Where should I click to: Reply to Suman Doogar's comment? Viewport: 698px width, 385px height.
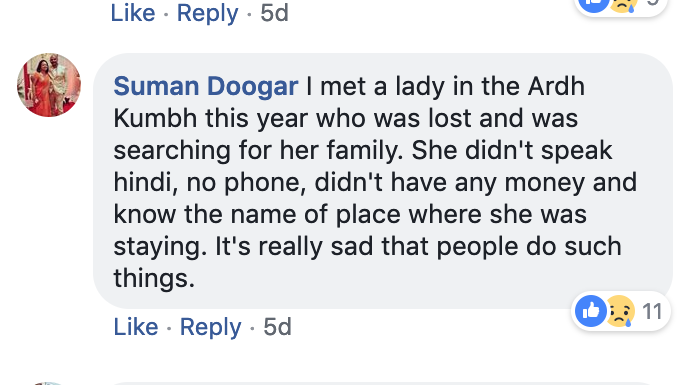coord(211,327)
